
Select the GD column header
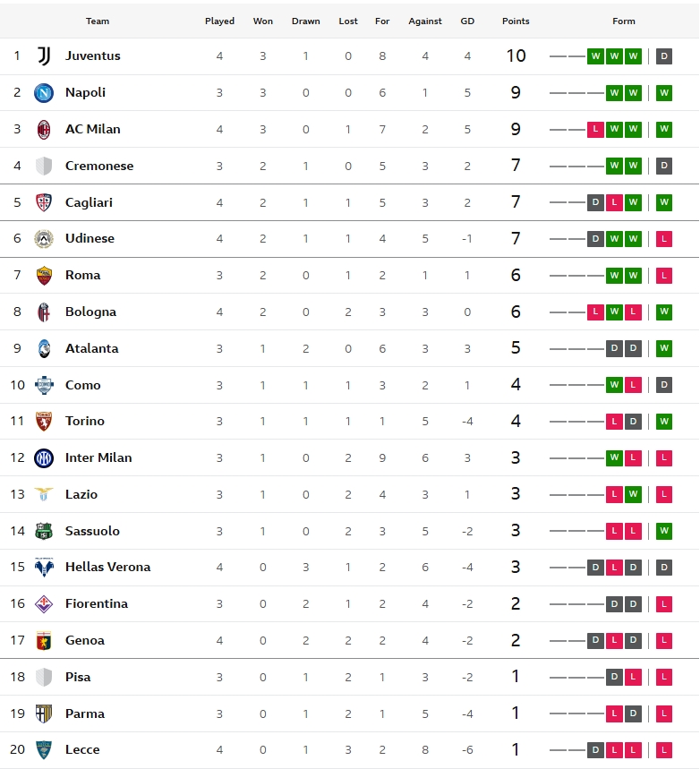tap(467, 21)
